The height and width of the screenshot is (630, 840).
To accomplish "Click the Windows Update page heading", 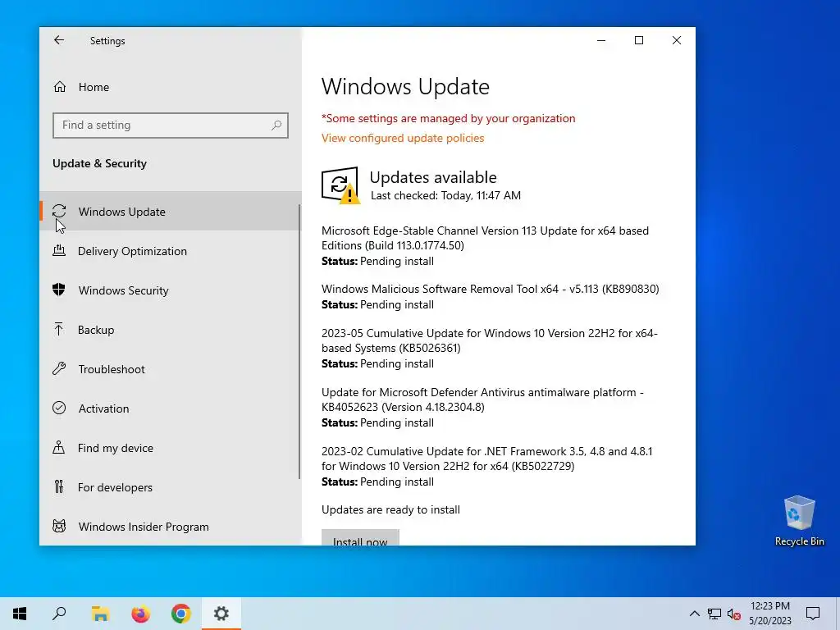I will 405,87.
